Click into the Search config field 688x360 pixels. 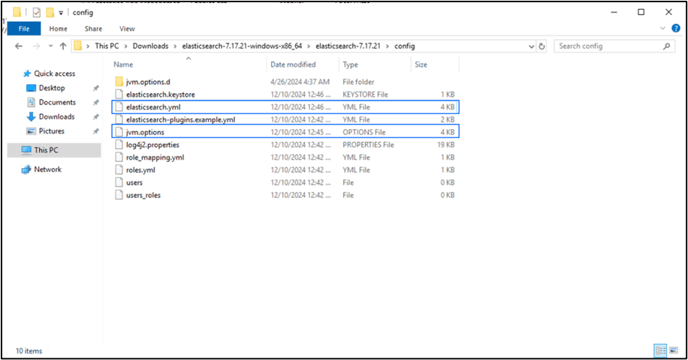point(610,46)
